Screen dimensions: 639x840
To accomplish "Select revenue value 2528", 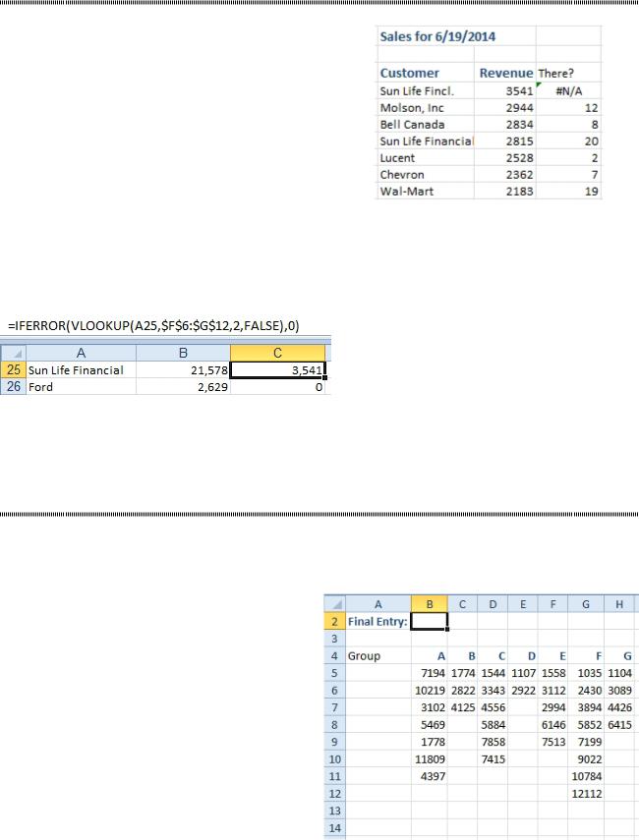I will [505, 158].
